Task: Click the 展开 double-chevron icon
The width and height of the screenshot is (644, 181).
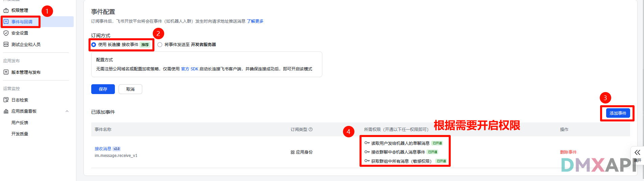Action: click(x=637, y=152)
